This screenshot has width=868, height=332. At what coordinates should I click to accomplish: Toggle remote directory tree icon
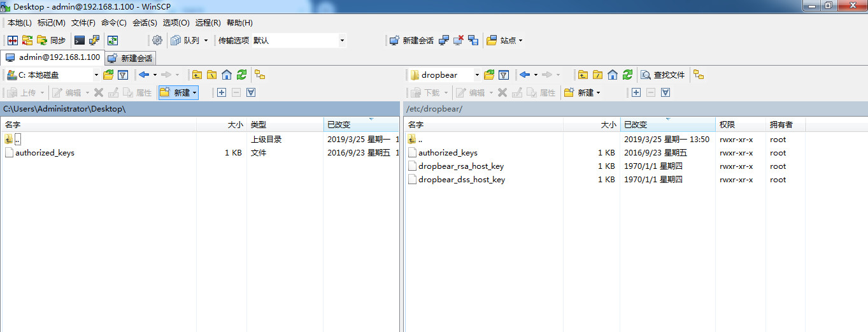pos(699,75)
